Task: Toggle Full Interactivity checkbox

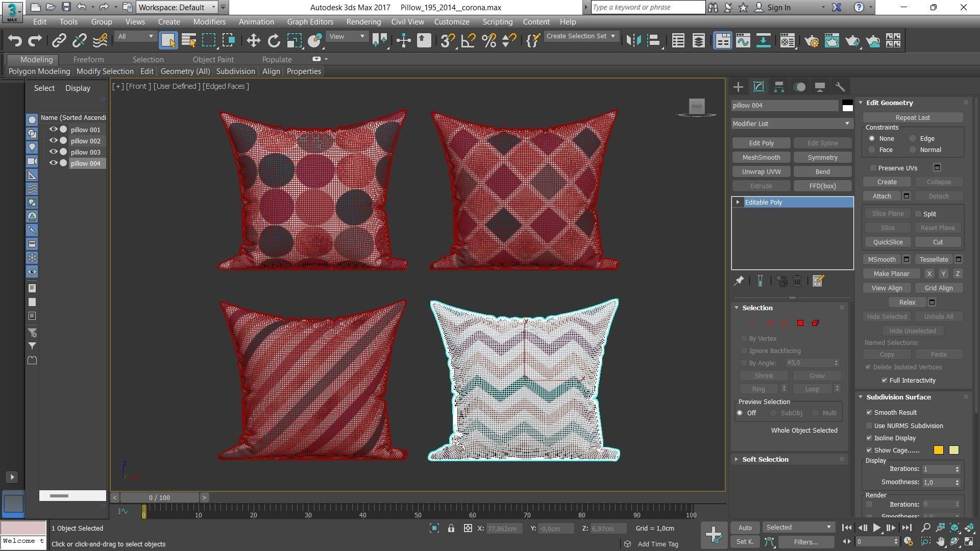Action: (884, 381)
